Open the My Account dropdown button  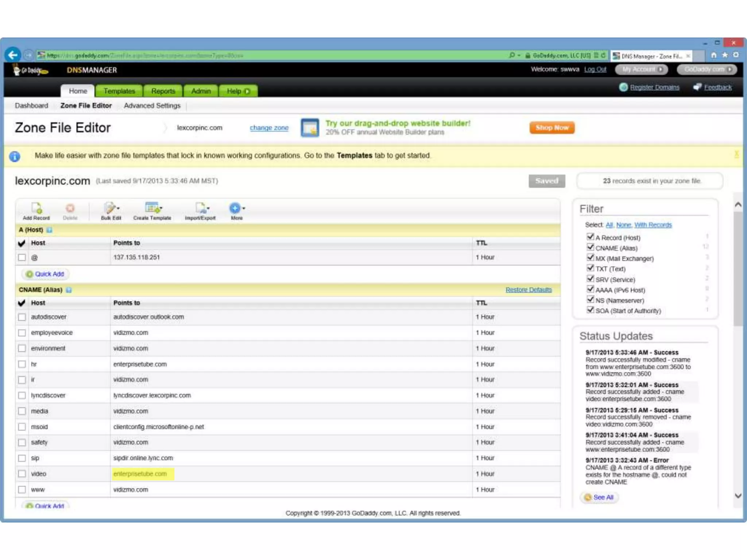click(x=641, y=70)
